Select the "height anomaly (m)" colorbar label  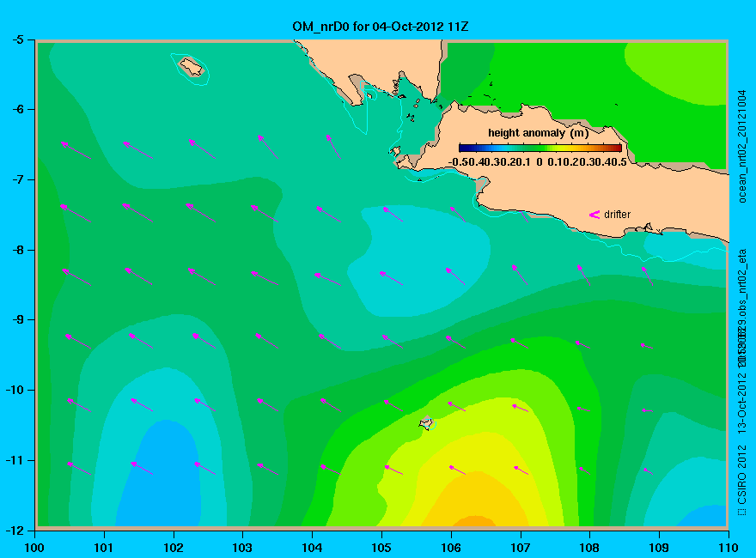coord(538,133)
